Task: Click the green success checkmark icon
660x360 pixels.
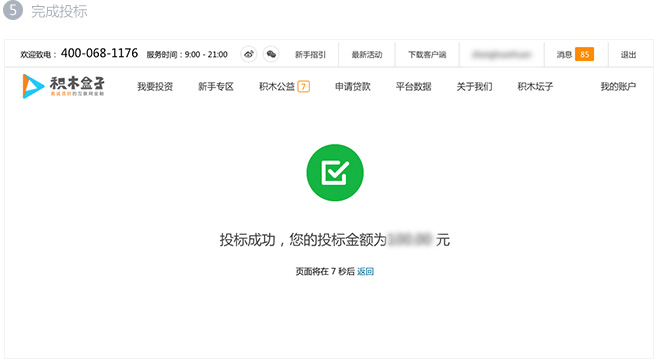Action: 335,173
